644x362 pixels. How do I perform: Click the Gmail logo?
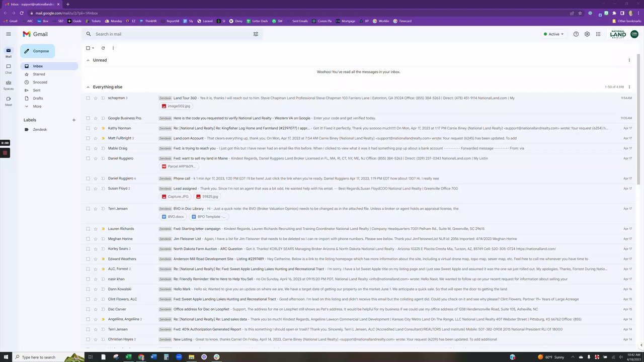(35, 34)
